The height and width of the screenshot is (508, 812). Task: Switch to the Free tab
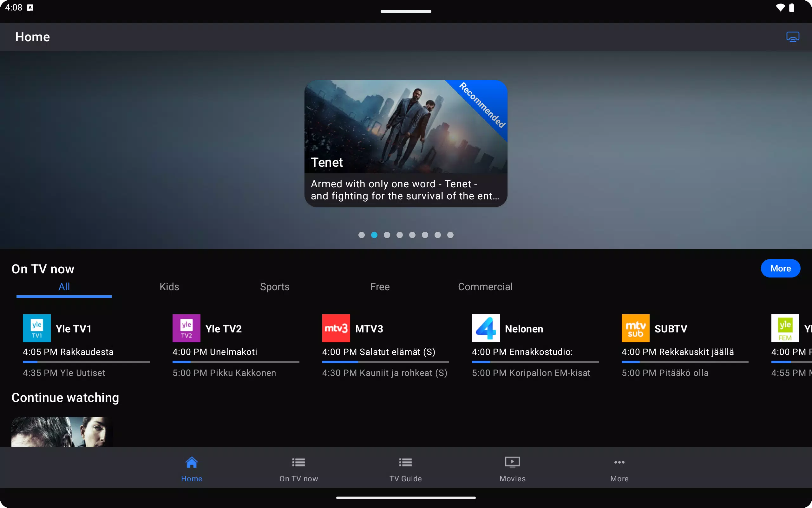380,287
